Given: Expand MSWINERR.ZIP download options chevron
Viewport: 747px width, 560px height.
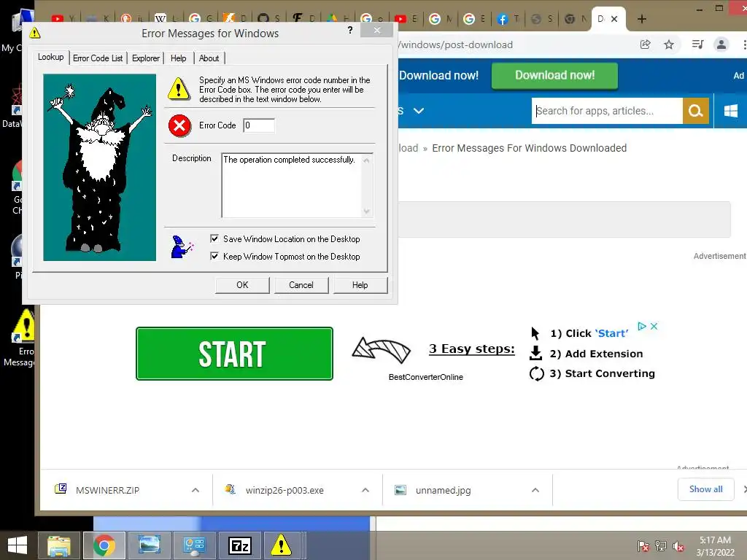Looking at the screenshot, I should pos(196,490).
